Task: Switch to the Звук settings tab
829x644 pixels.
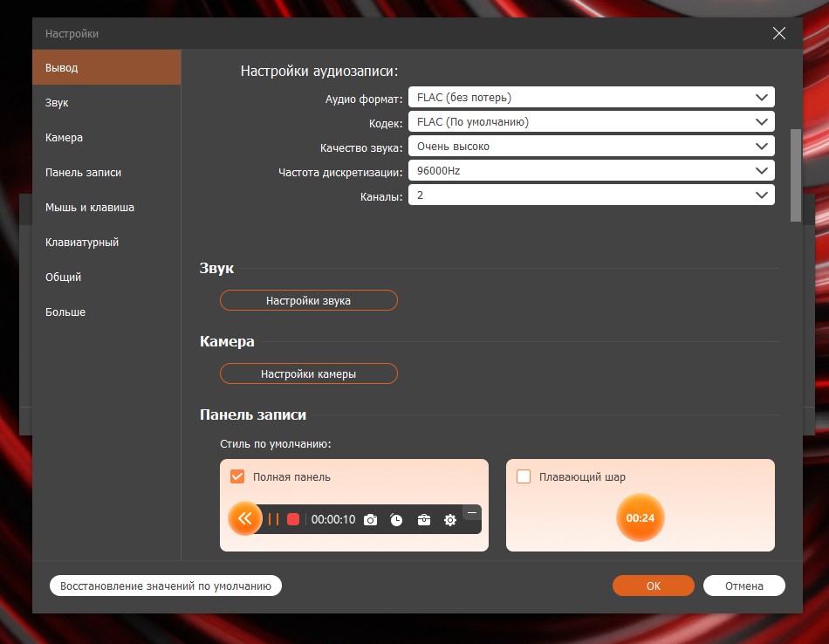Action: point(58,103)
